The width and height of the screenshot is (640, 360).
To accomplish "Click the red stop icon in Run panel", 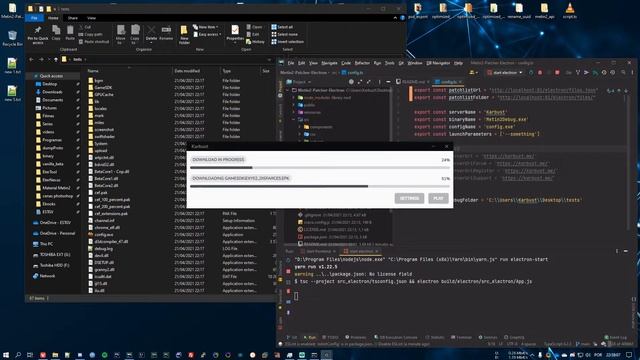I will click(x=289, y=271).
